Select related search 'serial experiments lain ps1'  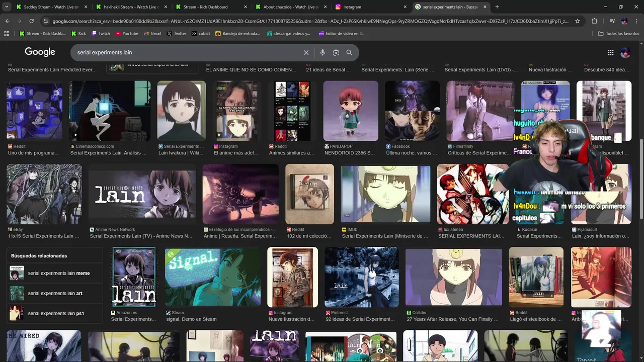[54, 313]
